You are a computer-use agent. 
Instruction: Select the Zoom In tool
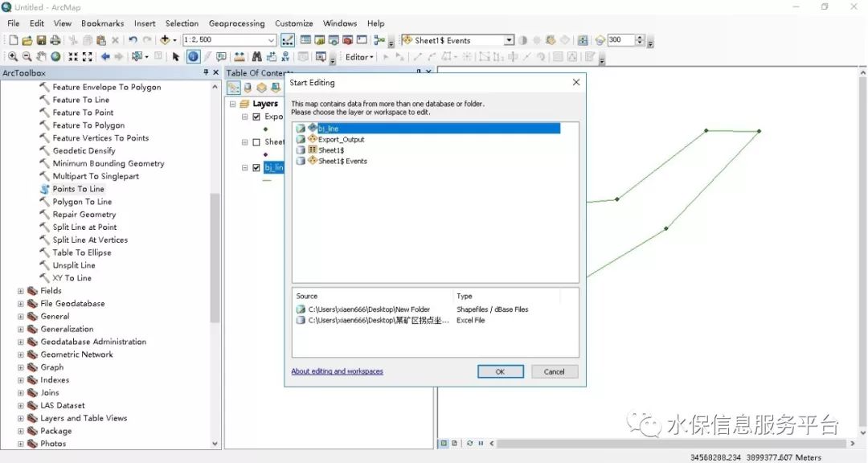[x=13, y=56]
